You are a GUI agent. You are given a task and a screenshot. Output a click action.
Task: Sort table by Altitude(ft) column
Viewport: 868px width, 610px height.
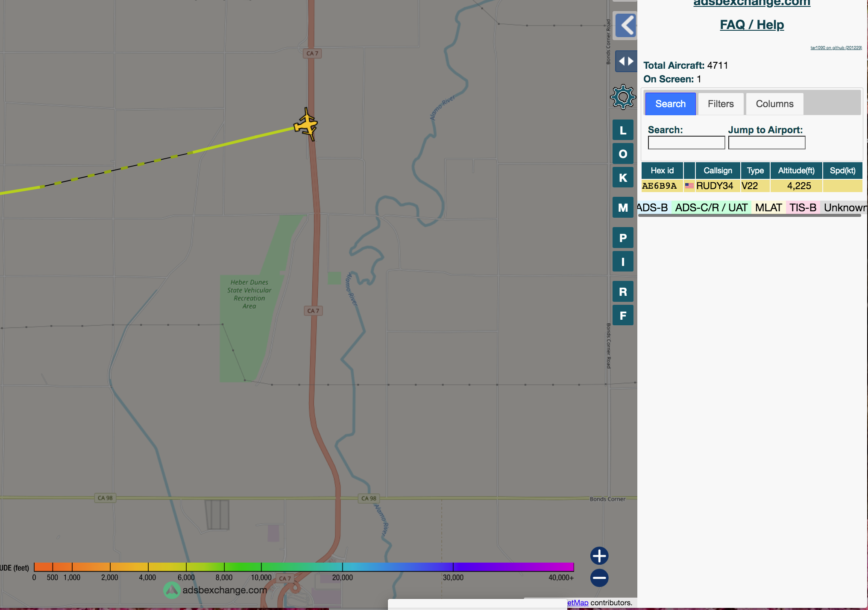coord(796,170)
